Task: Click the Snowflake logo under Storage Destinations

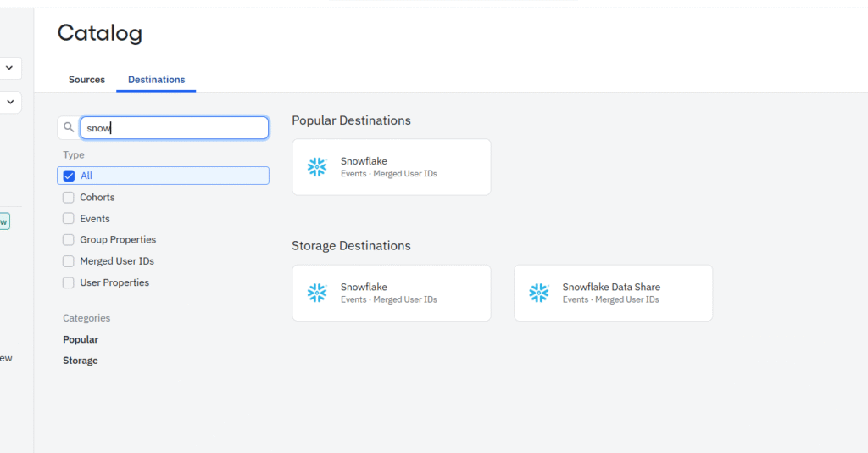Action: tap(317, 293)
